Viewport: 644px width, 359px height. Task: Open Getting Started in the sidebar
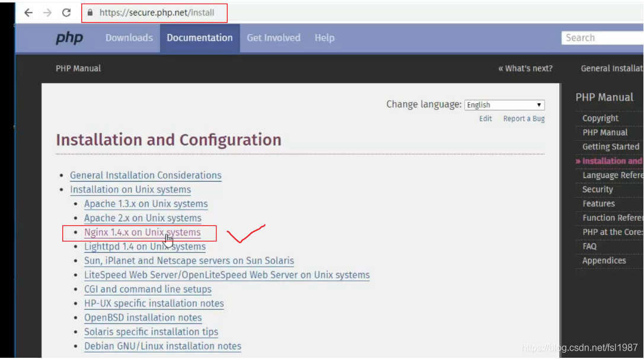tap(610, 147)
